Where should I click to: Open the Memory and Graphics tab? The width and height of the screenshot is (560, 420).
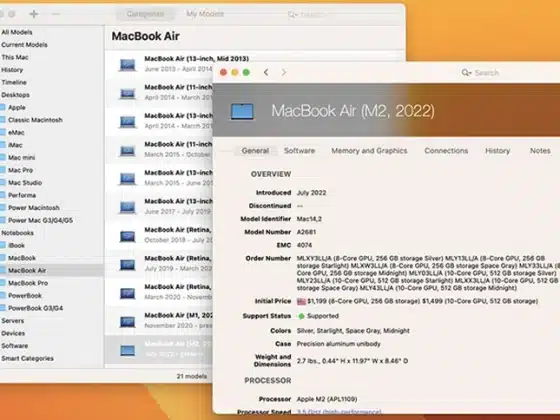pyautogui.click(x=369, y=151)
